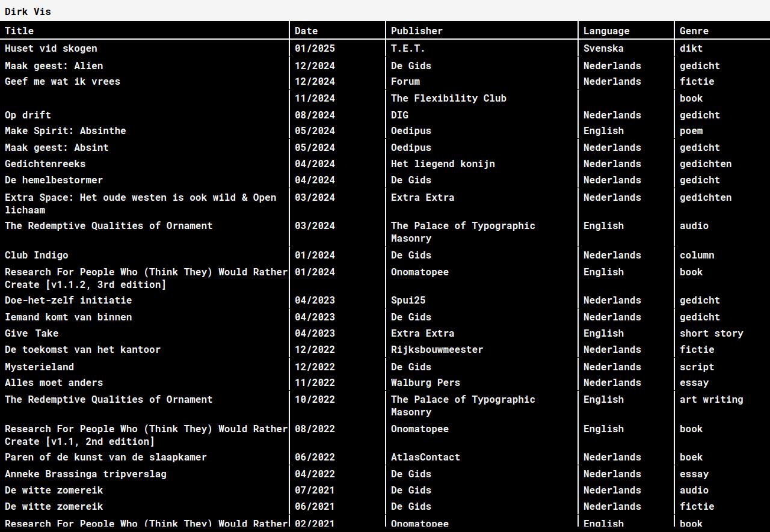Image resolution: width=770 pixels, height=532 pixels.
Task: Open De hemelbestormer entry
Action: pyautogui.click(x=54, y=180)
